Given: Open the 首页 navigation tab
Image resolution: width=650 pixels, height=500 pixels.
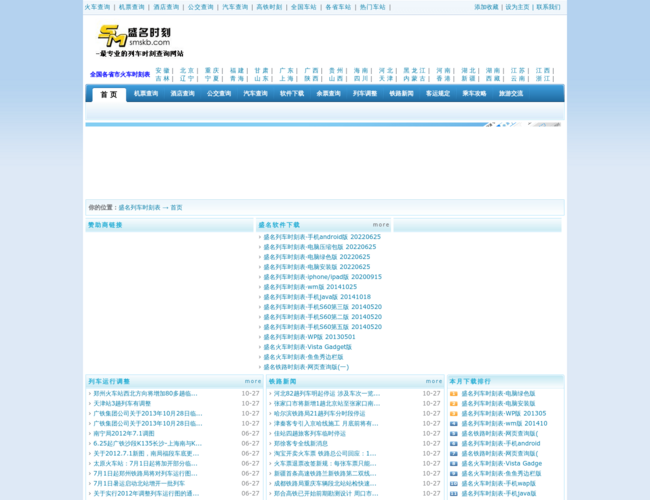Looking at the screenshot, I should (x=108, y=94).
